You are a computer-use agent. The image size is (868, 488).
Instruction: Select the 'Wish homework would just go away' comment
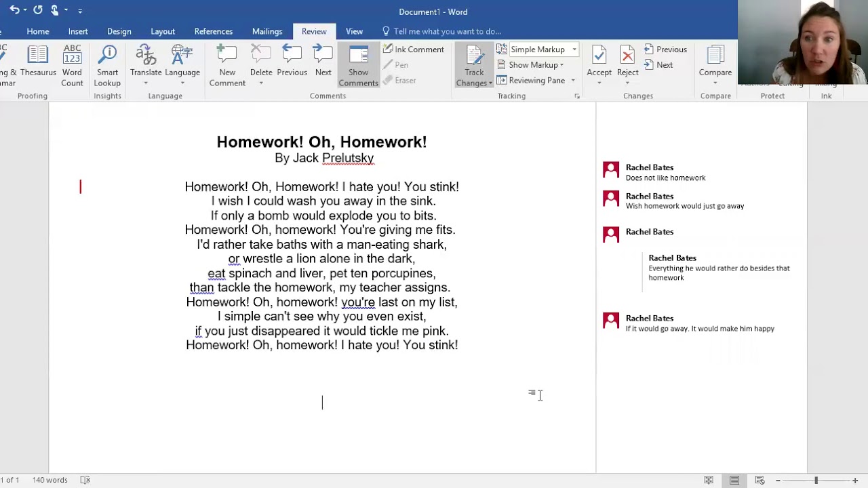click(x=685, y=206)
